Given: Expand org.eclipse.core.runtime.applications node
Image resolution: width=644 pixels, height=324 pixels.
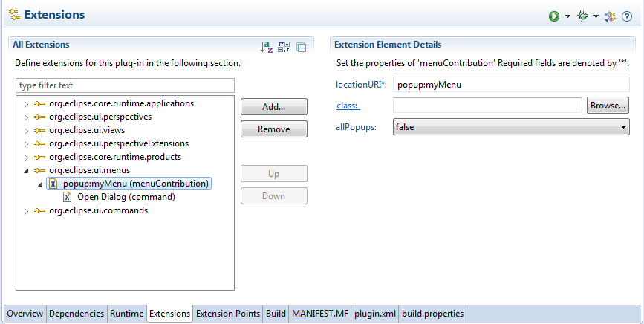Looking at the screenshot, I should click(x=26, y=104).
